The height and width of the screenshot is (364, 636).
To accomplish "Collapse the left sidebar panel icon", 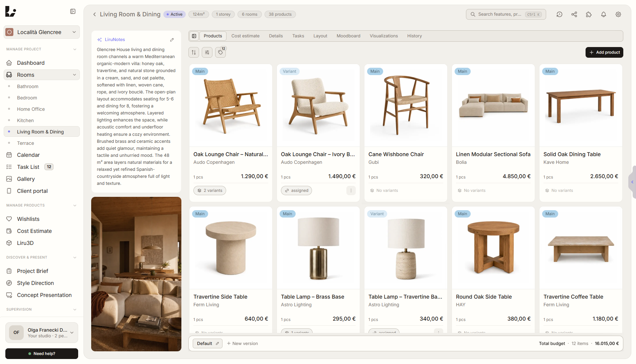I will 73,12.
